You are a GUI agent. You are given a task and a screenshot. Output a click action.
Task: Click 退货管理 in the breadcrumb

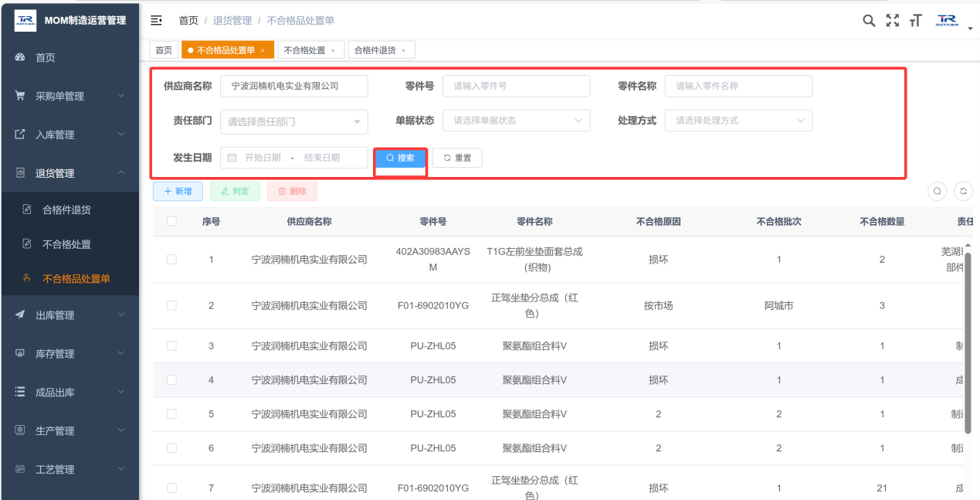tap(232, 21)
